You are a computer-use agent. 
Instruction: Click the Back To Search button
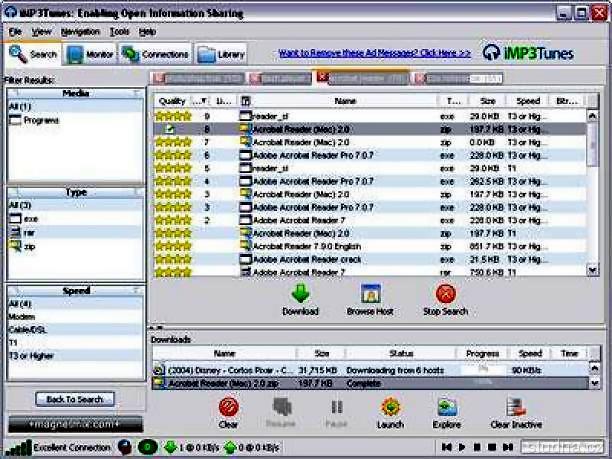76,399
